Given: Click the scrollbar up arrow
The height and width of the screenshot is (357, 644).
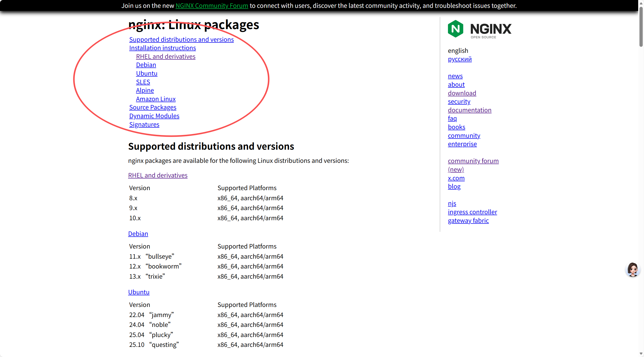Looking at the screenshot, I should (641, 3).
